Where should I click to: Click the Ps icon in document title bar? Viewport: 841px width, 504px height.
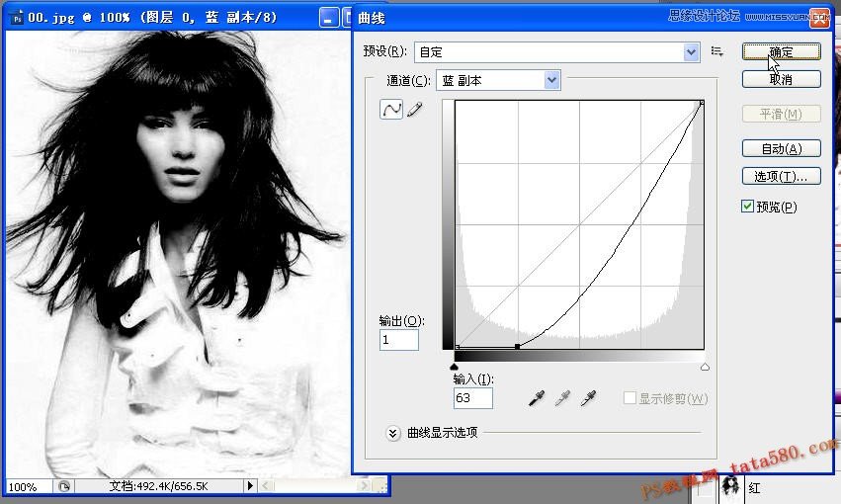coord(18,18)
